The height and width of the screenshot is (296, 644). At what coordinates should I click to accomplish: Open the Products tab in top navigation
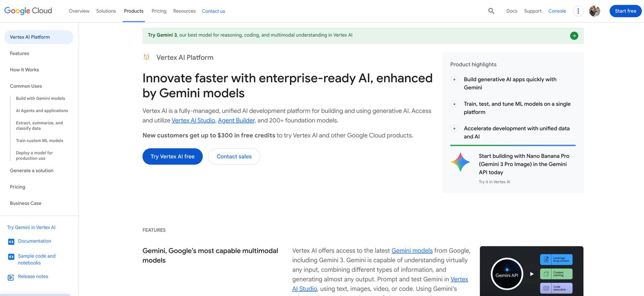coord(134,11)
